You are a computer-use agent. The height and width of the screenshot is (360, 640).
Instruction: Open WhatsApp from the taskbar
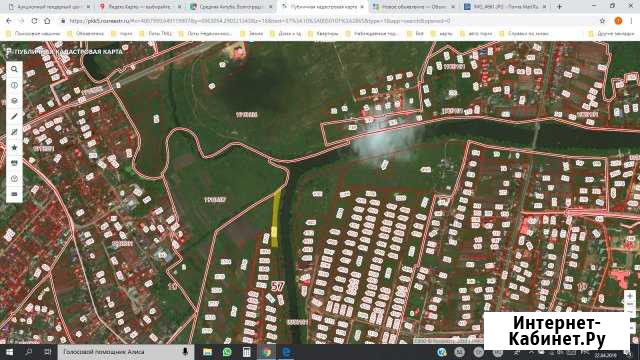point(227,352)
